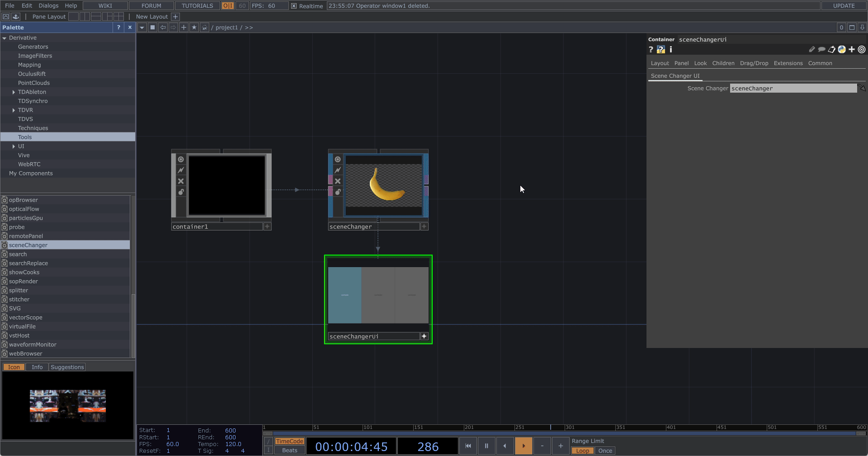Click the timeline range slider bar
The image size is (868, 456).
pos(564,433)
